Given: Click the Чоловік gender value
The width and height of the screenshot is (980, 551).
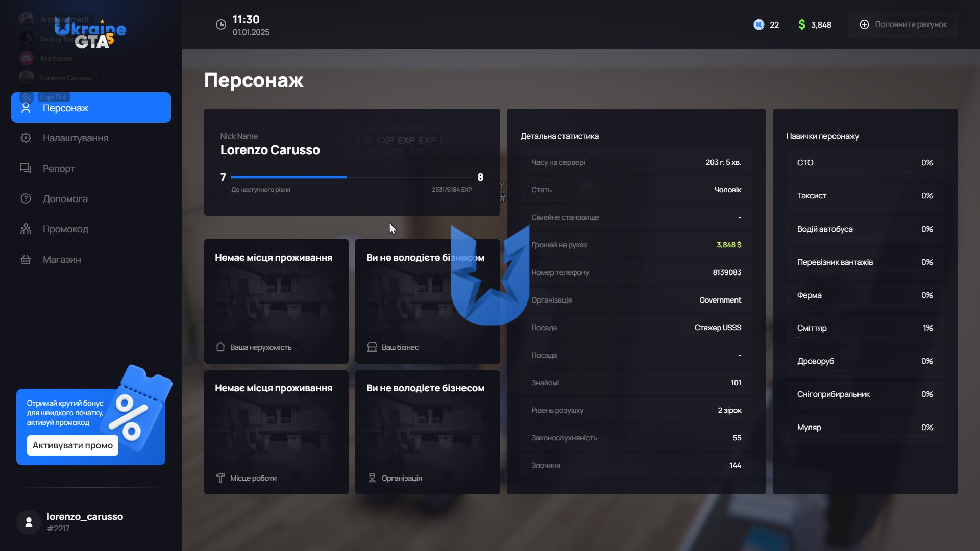Looking at the screenshot, I should coord(728,190).
